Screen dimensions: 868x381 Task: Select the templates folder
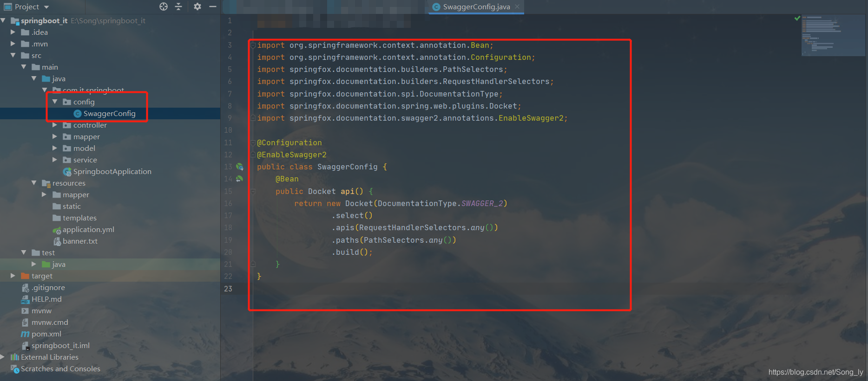[79, 218]
